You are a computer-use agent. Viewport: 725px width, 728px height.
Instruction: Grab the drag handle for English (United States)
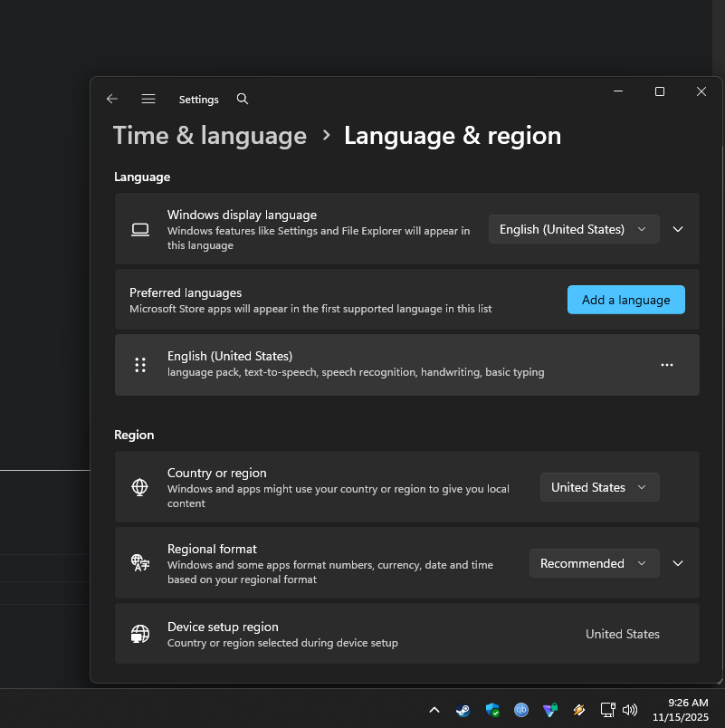(139, 365)
